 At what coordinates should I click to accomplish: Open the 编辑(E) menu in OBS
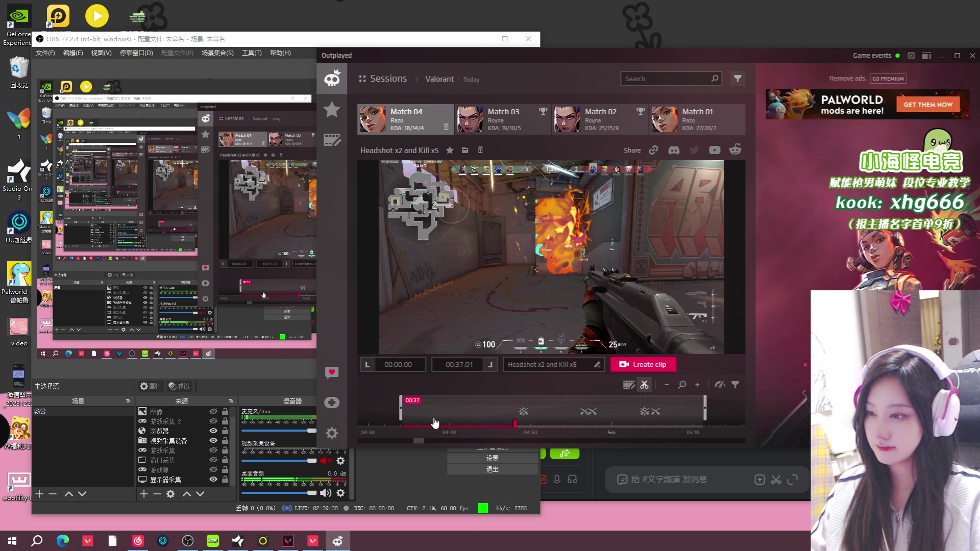coord(73,53)
